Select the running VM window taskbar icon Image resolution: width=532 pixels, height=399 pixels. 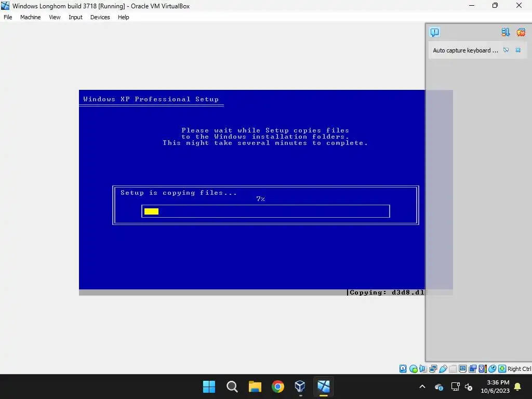pyautogui.click(x=324, y=387)
